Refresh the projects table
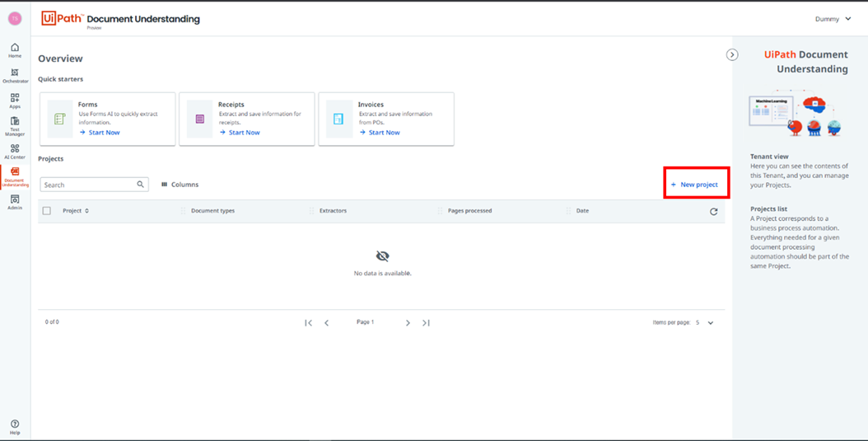 (x=713, y=211)
